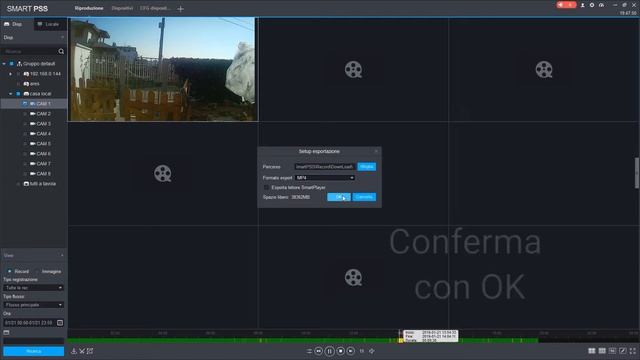Switch to the Riproduzione tab
This screenshot has height=360, width=640.
pyautogui.click(x=89, y=8)
